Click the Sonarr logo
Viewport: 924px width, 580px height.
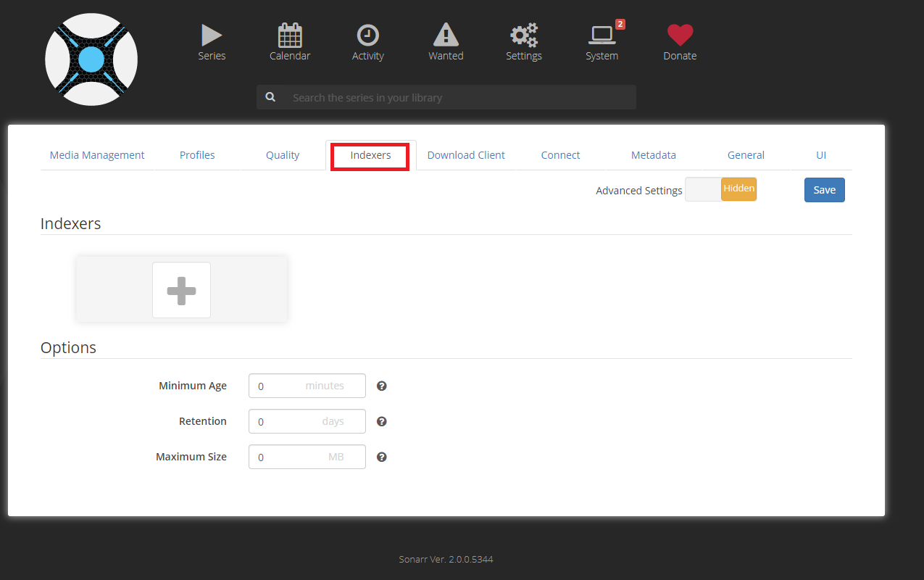pyautogui.click(x=91, y=59)
